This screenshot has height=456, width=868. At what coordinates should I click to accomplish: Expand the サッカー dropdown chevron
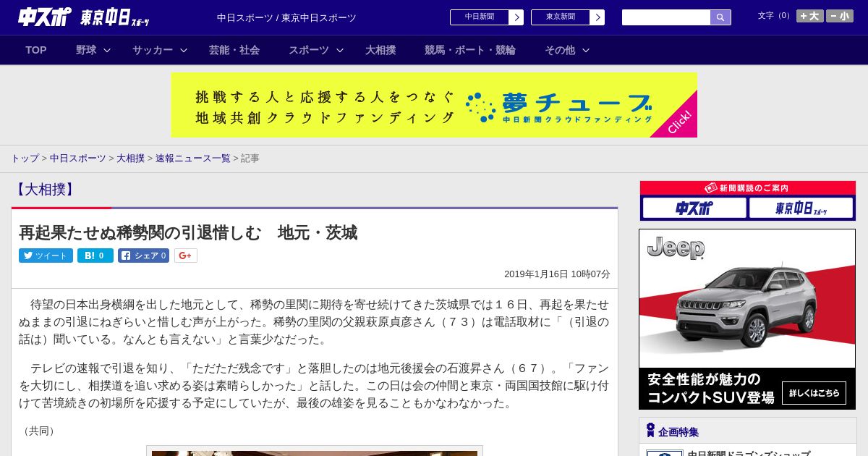click(184, 50)
